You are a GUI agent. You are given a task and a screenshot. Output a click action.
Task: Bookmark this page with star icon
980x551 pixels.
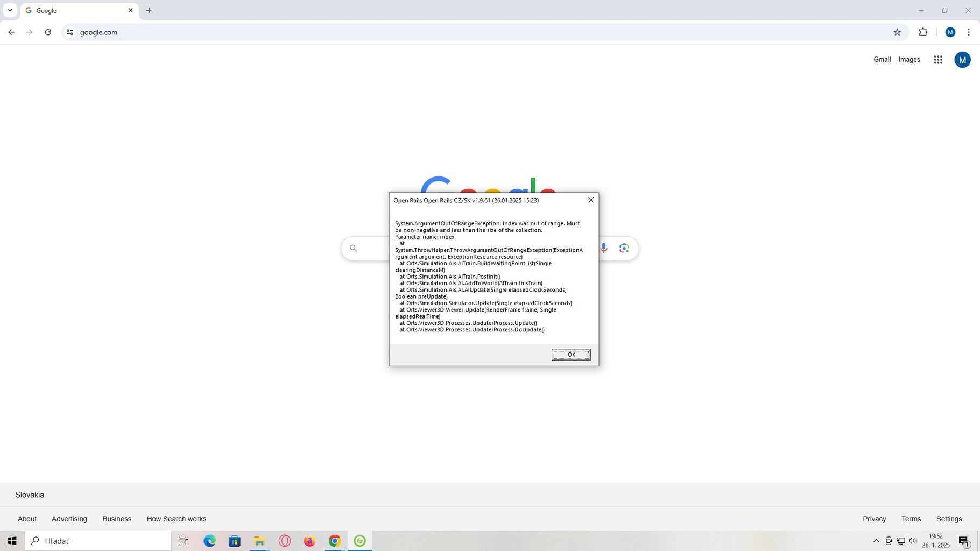pos(897,32)
